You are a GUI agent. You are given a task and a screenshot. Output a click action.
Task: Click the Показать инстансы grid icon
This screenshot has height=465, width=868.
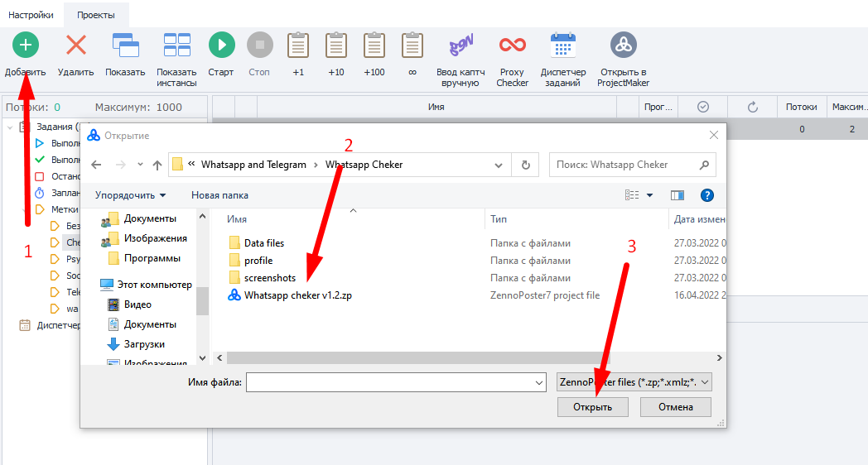pos(177,45)
